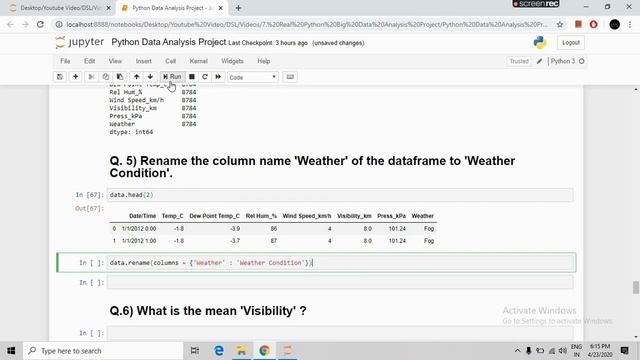The image size is (640, 360).
Task: Click the Logout button
Action: point(571,42)
